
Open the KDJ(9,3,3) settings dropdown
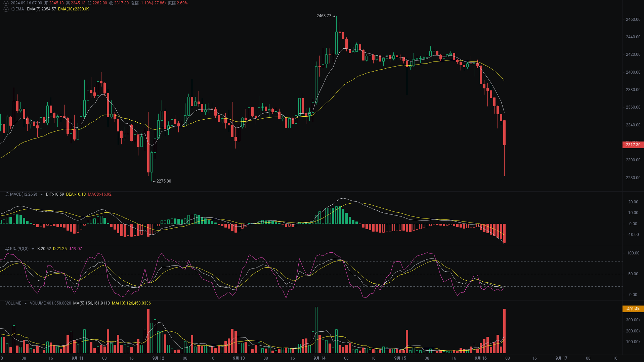click(33, 249)
